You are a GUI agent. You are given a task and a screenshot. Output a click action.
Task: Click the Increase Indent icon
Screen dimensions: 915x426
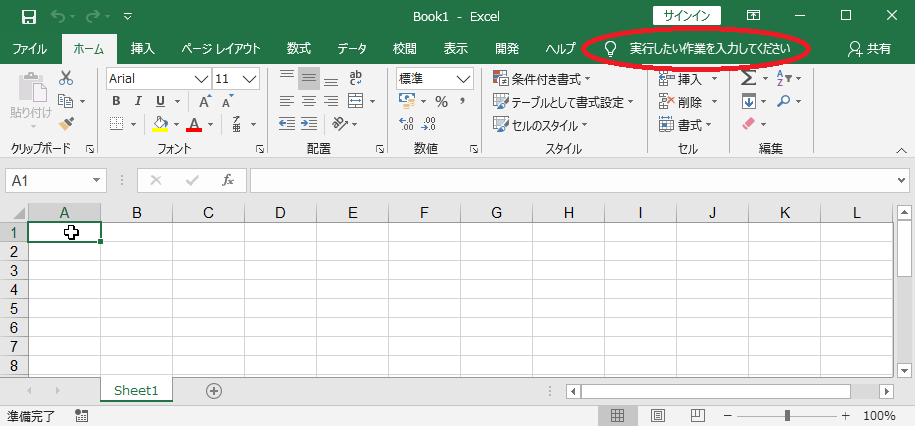point(310,124)
